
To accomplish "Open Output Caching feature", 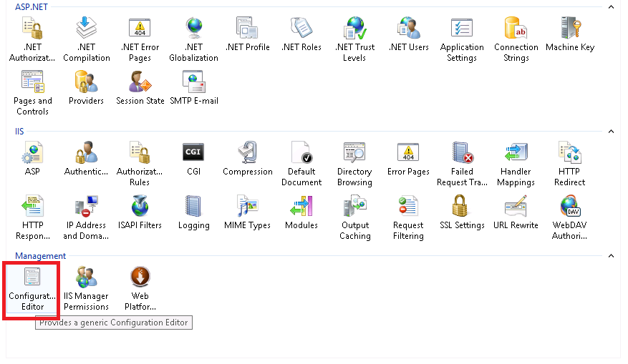I will coord(355,217).
